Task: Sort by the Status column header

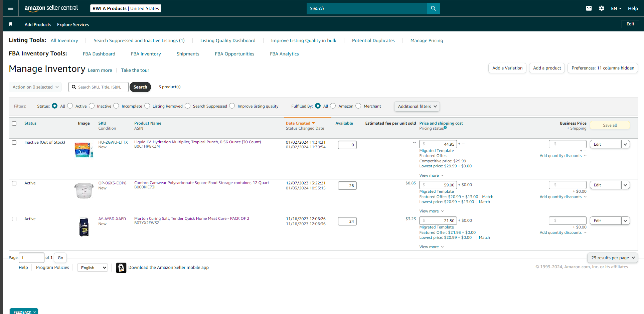Action: (30, 123)
